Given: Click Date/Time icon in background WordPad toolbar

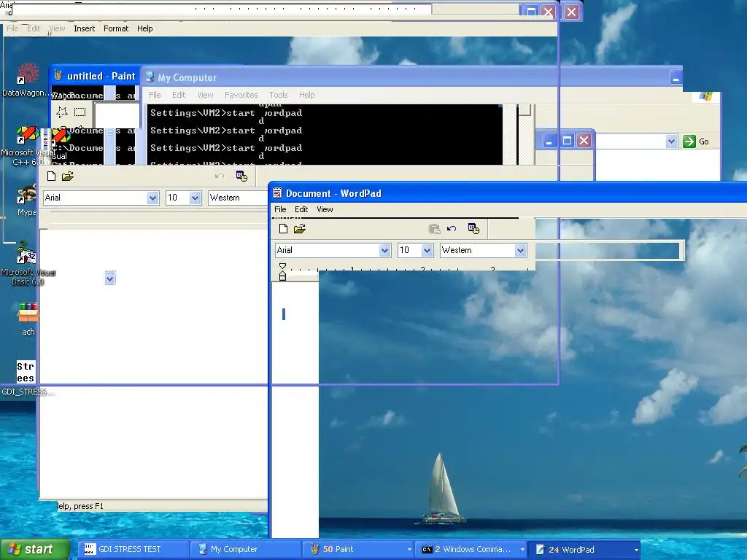Looking at the screenshot, I should tap(241, 176).
